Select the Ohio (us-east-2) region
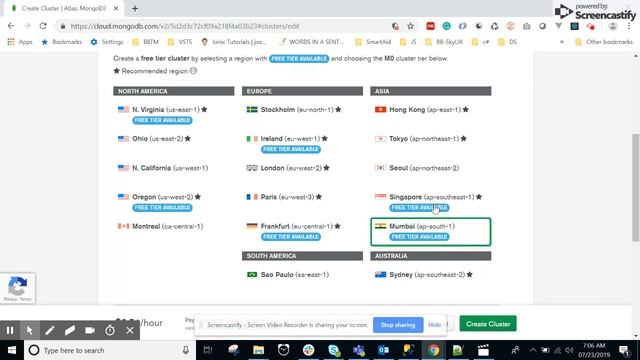This screenshot has height=360, width=640. pyautogui.click(x=173, y=139)
